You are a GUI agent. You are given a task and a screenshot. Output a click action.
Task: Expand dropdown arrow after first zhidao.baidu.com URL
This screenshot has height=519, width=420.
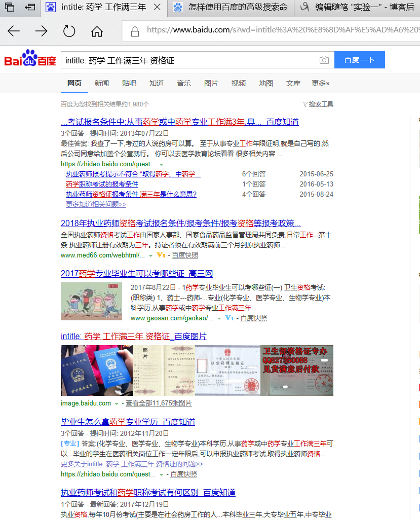pyautogui.click(x=161, y=165)
